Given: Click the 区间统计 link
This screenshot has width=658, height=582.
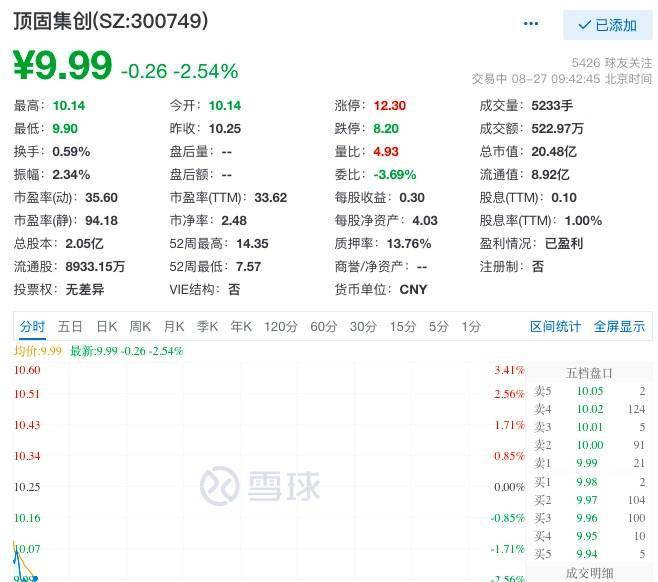Looking at the screenshot, I should [556, 326].
